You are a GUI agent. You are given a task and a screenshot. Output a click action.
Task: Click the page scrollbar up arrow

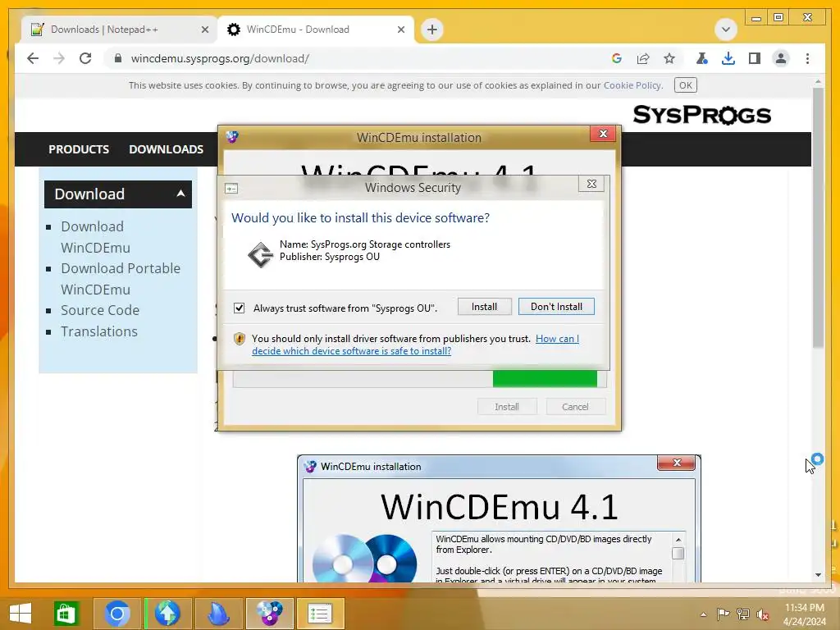point(818,82)
